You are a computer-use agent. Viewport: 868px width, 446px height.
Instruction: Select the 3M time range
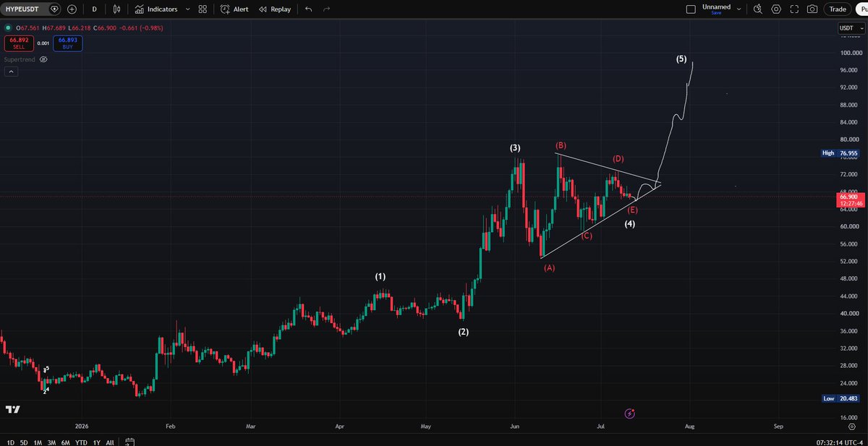point(51,442)
